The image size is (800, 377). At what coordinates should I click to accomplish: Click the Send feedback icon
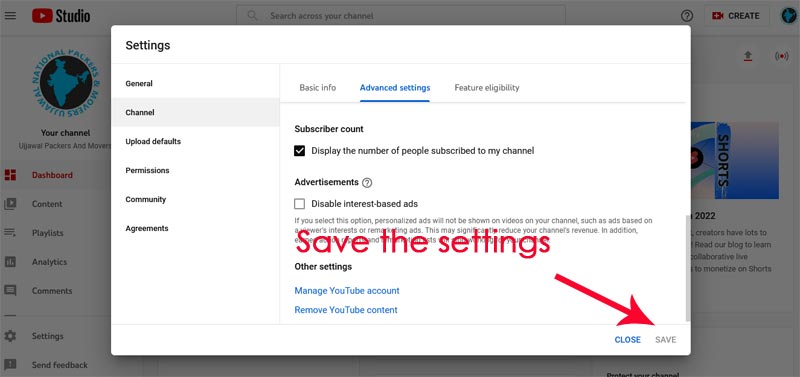point(10,365)
